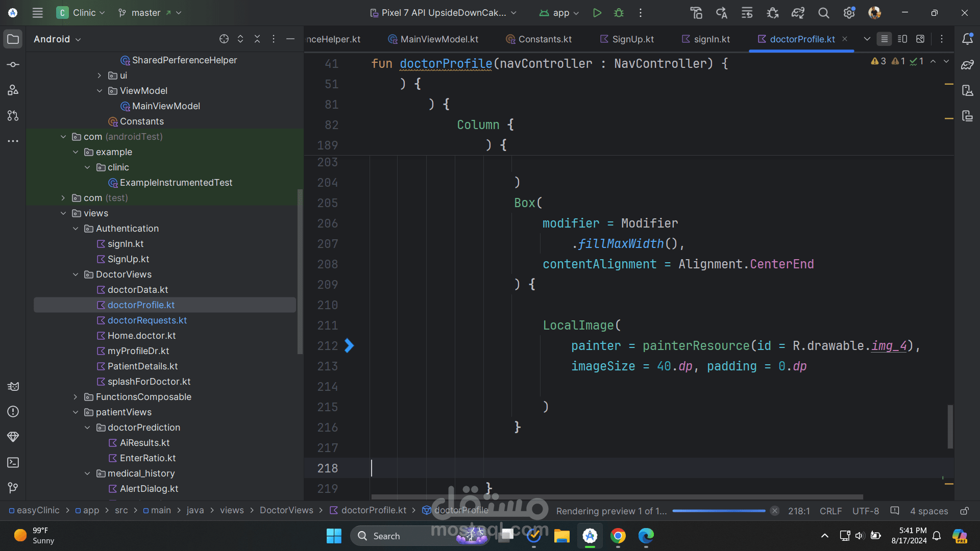This screenshot has height=551, width=980.
Task: Click the Debug app bug icon
Action: tap(619, 13)
